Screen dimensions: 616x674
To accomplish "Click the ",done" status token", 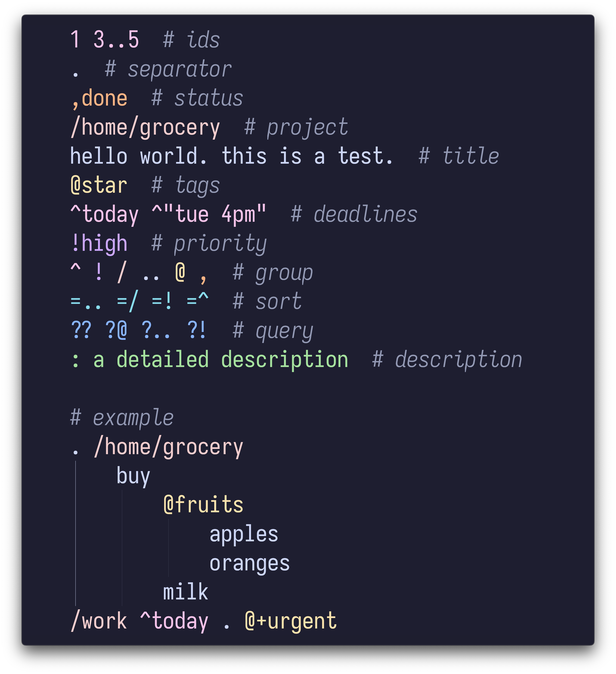I will pos(99,99).
